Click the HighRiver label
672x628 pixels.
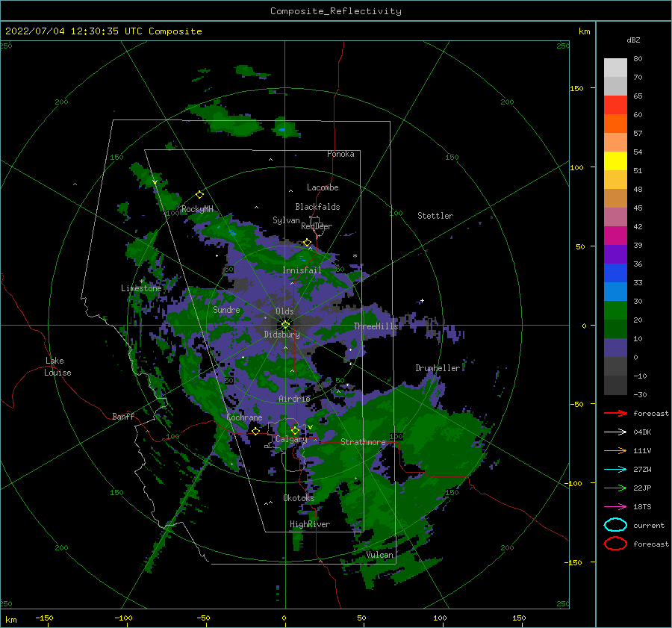(x=310, y=524)
